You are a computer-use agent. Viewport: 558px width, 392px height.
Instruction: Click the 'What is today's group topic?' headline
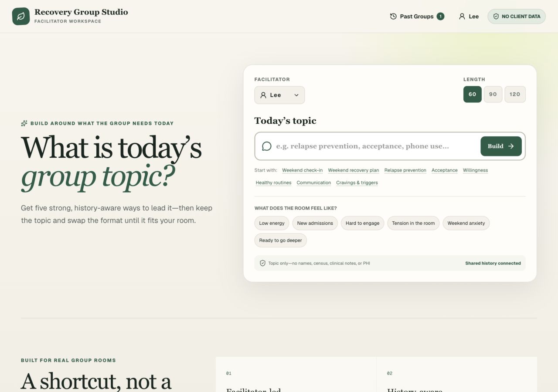pos(112,162)
